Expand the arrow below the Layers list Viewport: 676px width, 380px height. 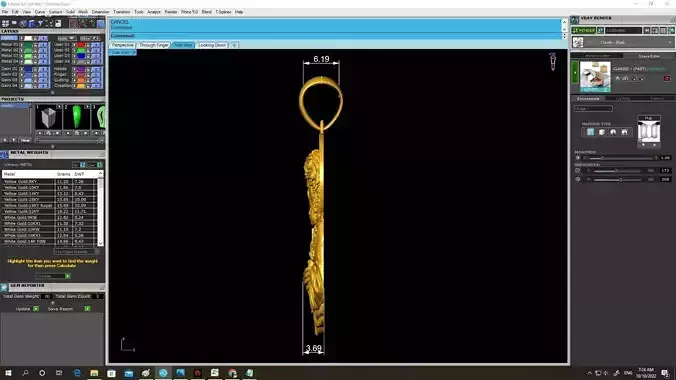click(53, 93)
